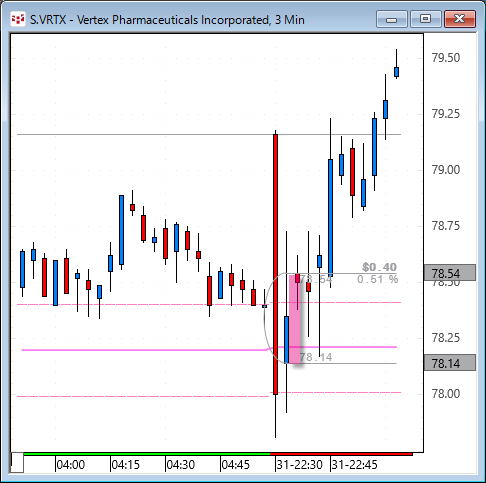Click the 04:15 time axis label
The height and width of the screenshot is (483, 486).
(126, 464)
